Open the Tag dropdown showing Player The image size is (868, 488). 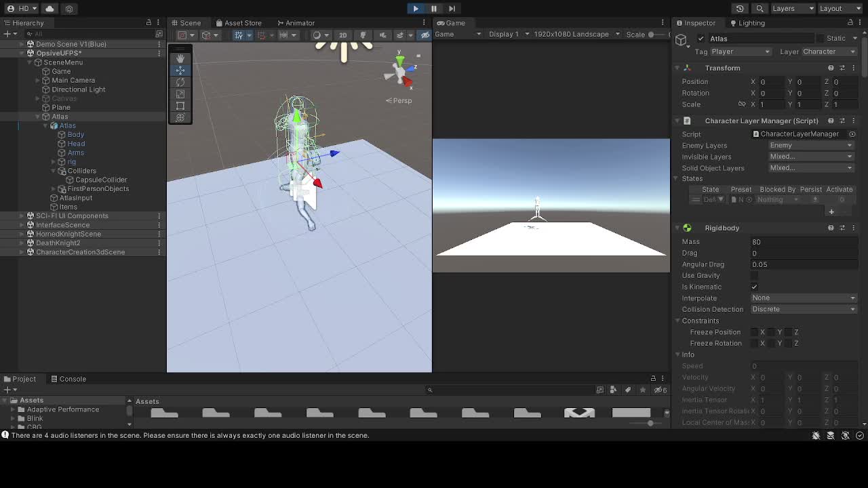tap(741, 52)
